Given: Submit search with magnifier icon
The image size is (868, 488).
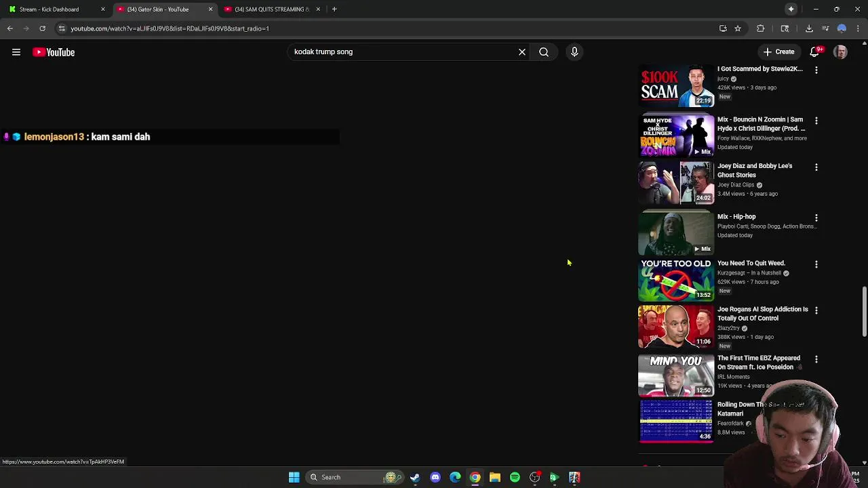Looking at the screenshot, I should 544,52.
